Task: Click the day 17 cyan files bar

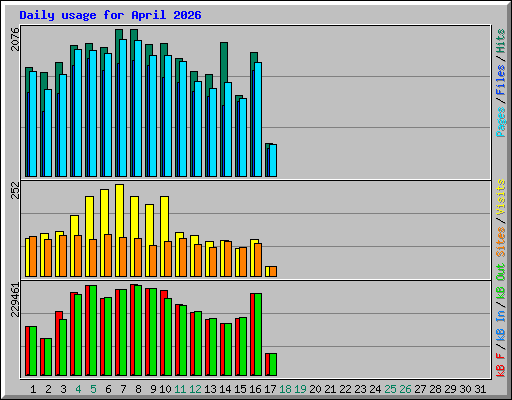Action: pos(273,161)
